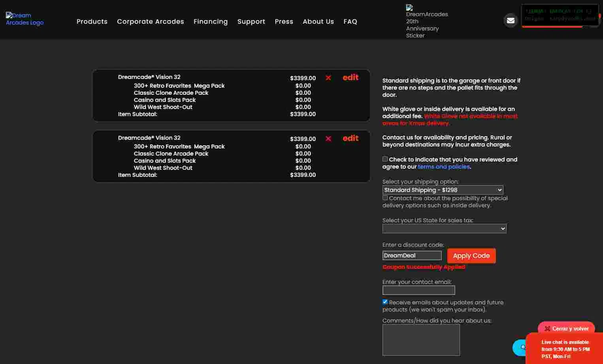Focus the discount code field containing DreamDeal
Image resolution: width=603 pixels, height=364 pixels.
(x=412, y=255)
